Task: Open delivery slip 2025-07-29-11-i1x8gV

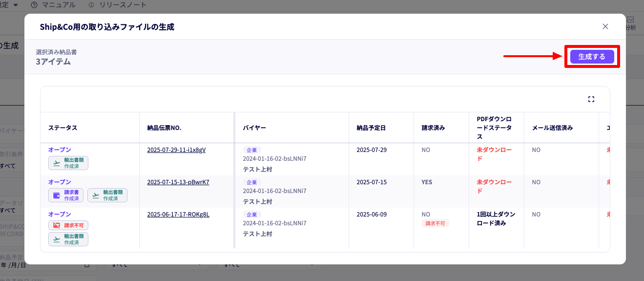Action: 176,150
